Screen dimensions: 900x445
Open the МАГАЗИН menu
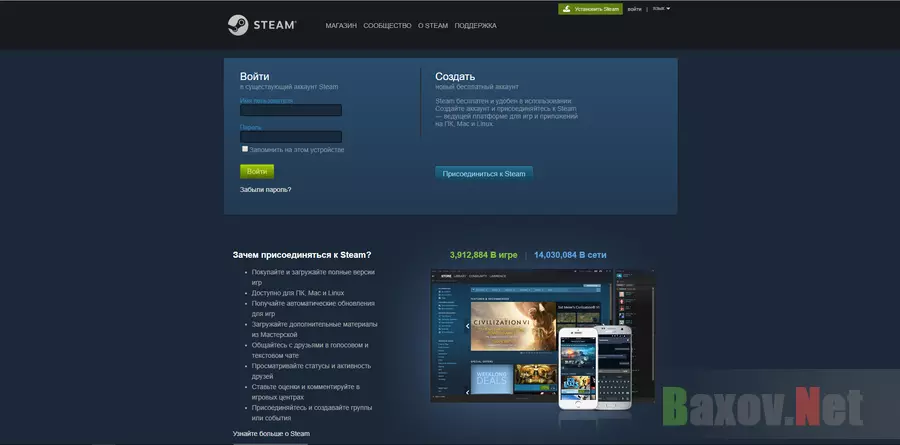coord(341,26)
